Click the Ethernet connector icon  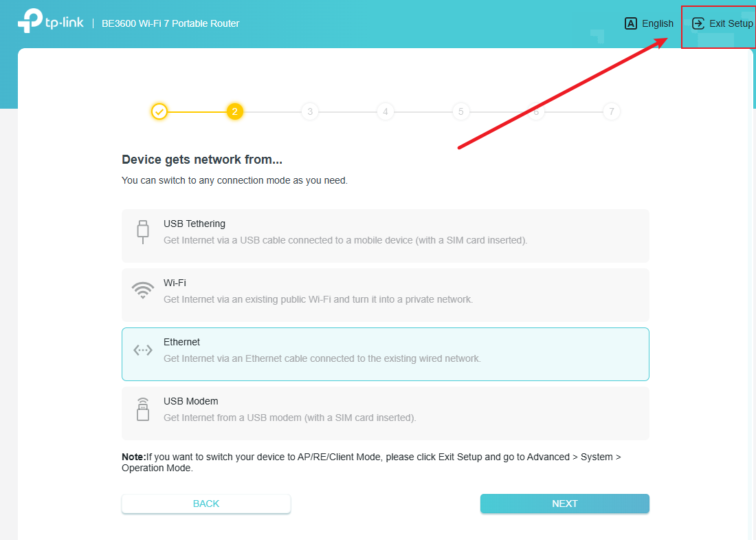(142, 349)
